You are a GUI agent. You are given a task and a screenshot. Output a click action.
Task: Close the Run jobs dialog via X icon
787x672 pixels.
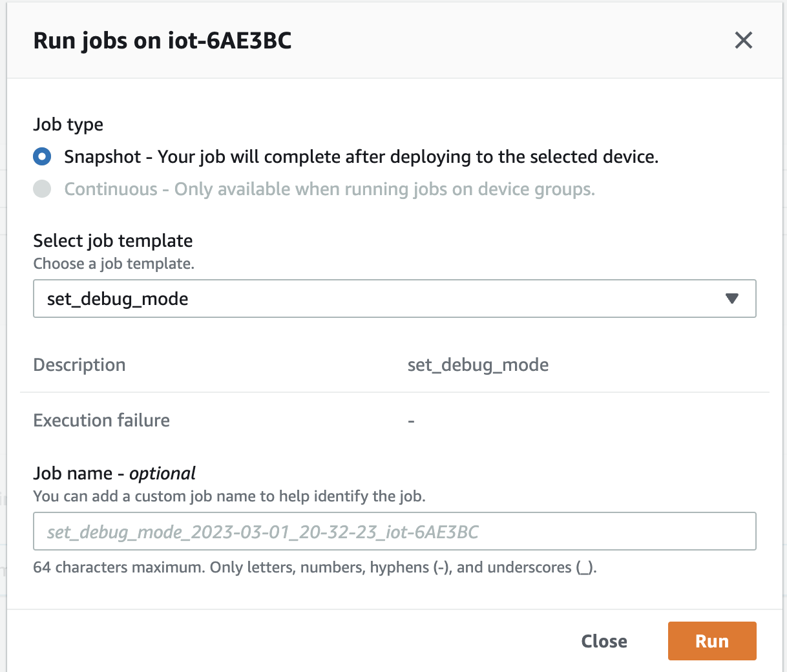[x=743, y=40]
